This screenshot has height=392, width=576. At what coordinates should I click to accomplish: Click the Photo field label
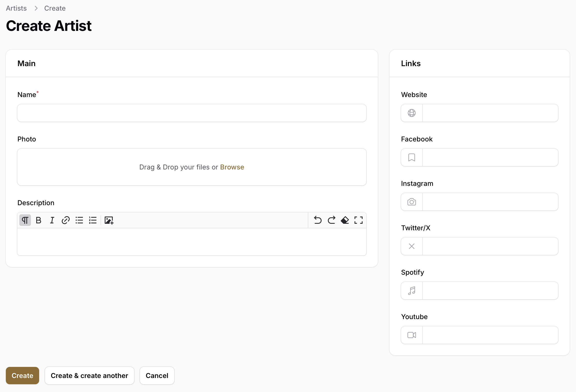(27, 139)
